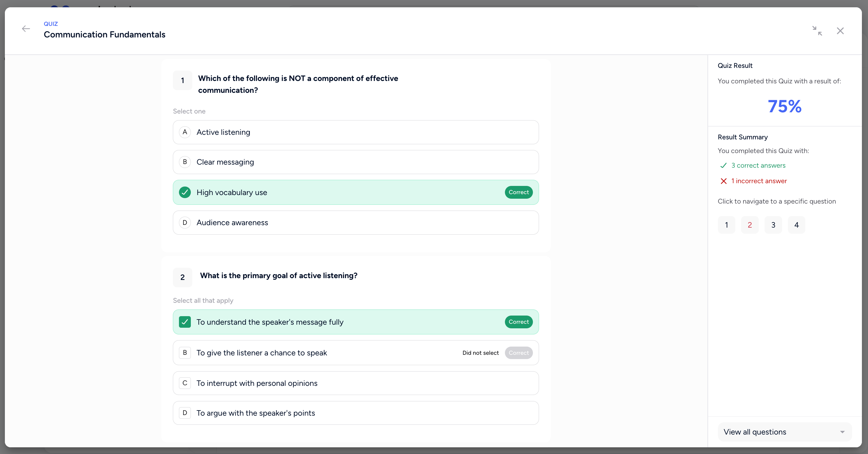868x454 pixels.
Task: Click the checkmark beside 3 correct answers
Action: tap(723, 165)
